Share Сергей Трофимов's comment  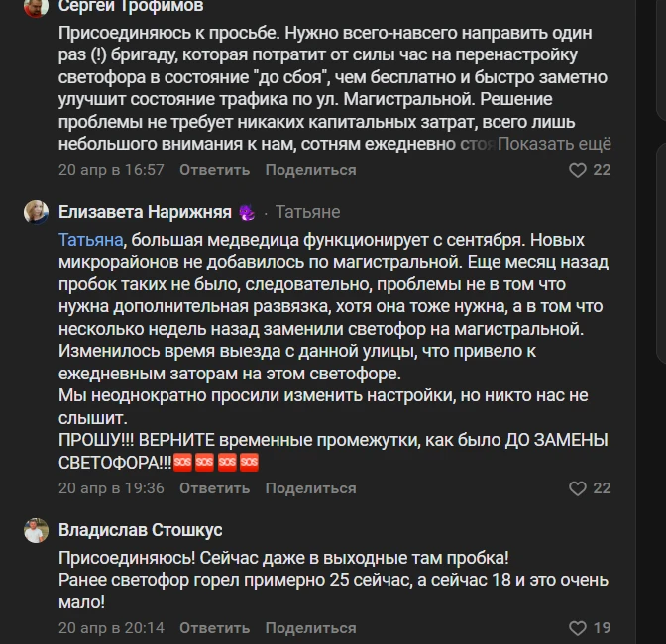pos(310,170)
